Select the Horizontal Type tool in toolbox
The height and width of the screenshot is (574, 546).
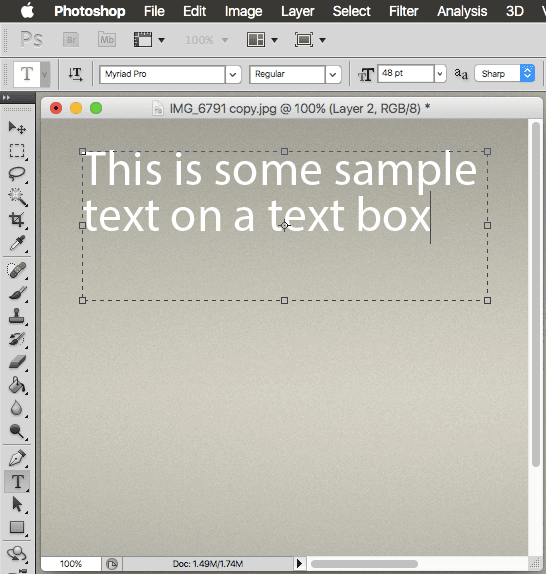coord(17,481)
